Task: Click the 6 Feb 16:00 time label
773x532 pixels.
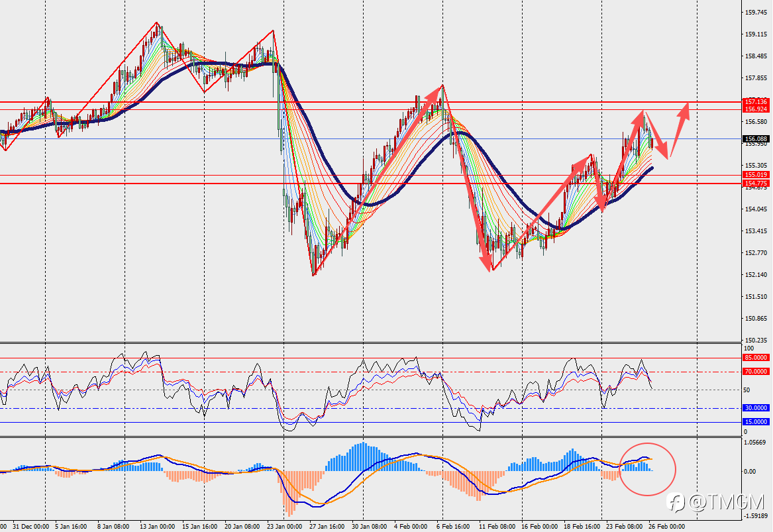Action: [454, 526]
